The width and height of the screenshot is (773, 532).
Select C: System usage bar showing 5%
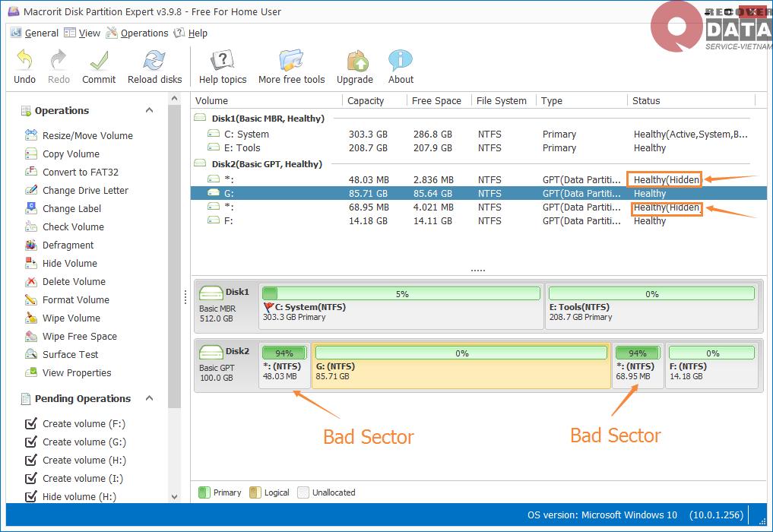pos(401,294)
